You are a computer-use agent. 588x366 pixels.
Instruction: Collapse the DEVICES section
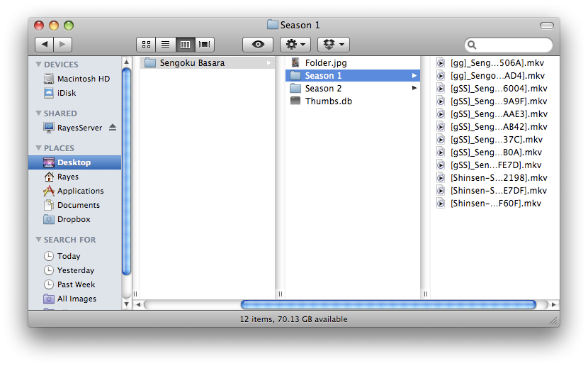coord(38,64)
